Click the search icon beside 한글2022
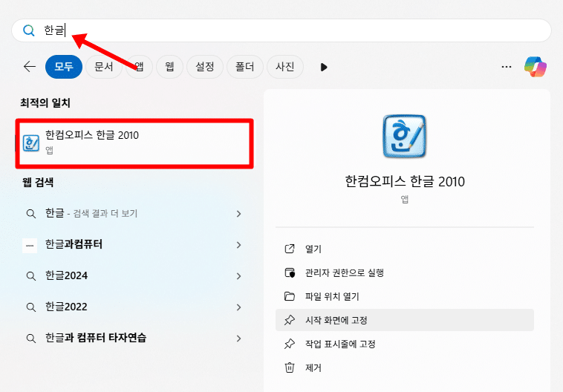This screenshot has height=392, width=563. pyautogui.click(x=31, y=307)
